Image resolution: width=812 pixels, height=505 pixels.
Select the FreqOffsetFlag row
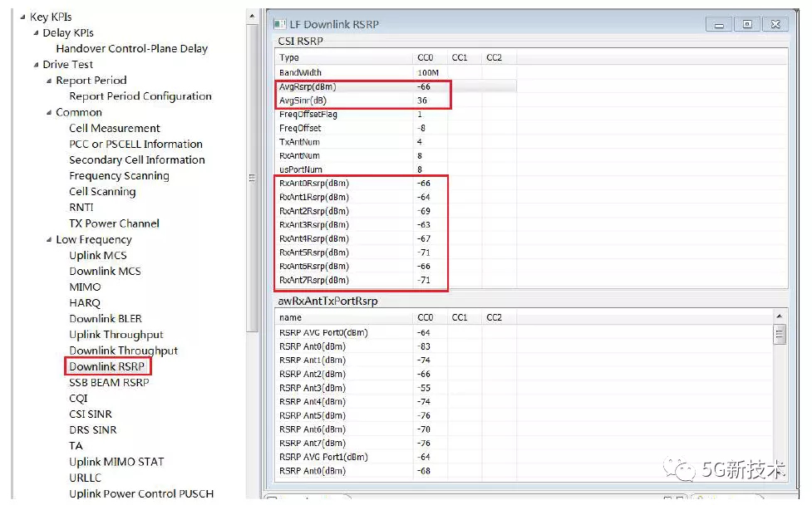[x=396, y=114]
